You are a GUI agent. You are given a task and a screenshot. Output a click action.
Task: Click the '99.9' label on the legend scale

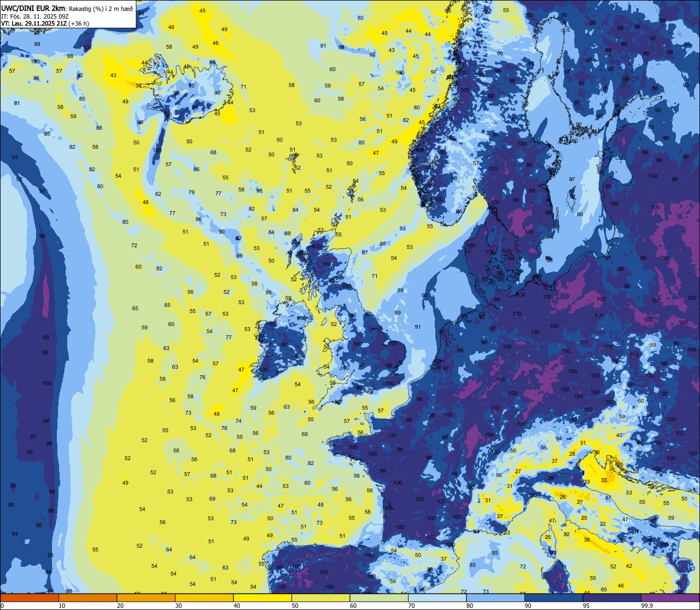click(647, 606)
